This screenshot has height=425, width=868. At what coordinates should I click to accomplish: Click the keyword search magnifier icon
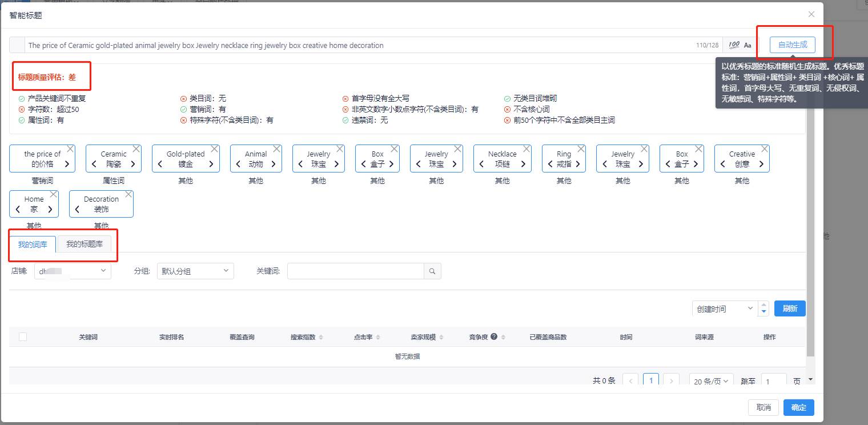click(x=432, y=271)
